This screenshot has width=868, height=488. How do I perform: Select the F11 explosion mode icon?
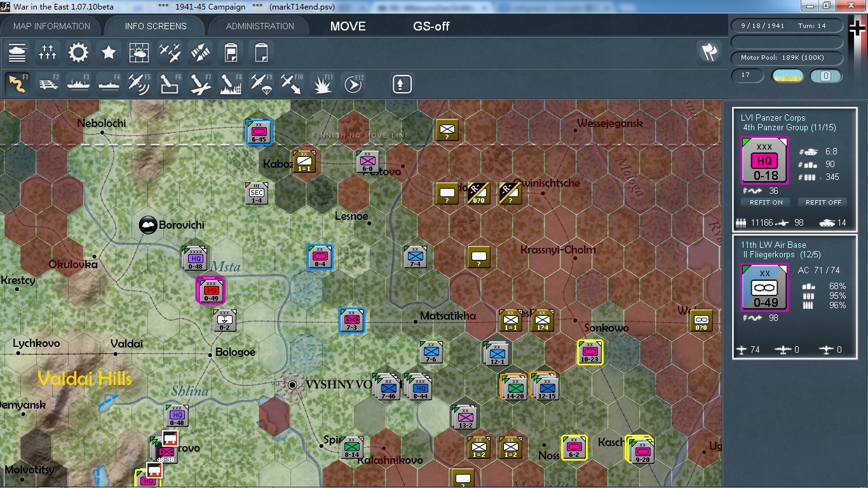click(x=322, y=83)
